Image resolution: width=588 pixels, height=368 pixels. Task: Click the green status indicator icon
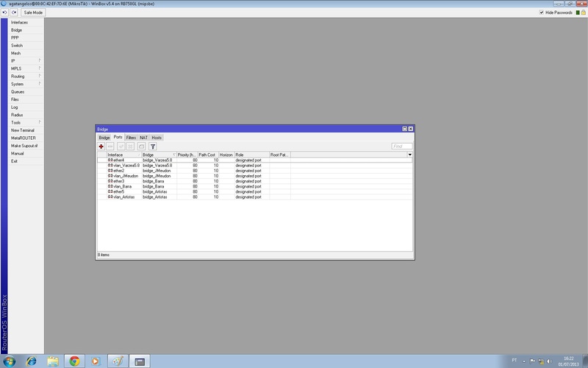point(578,13)
